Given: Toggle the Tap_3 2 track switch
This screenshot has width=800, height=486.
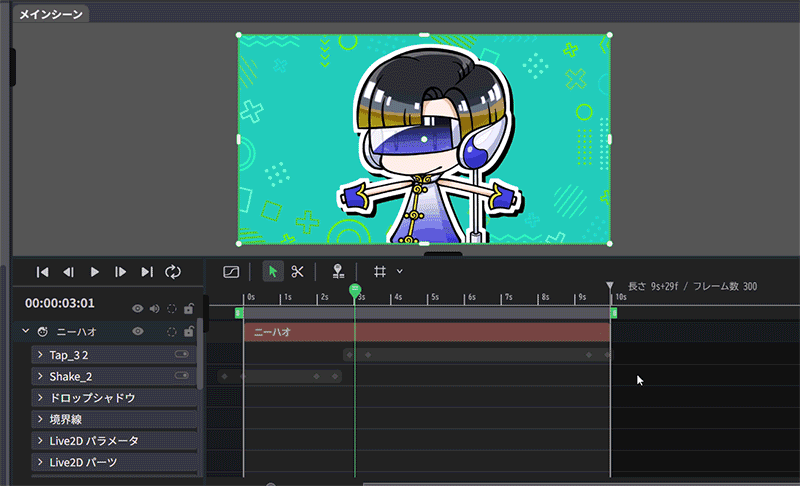Looking at the screenshot, I should tap(182, 355).
